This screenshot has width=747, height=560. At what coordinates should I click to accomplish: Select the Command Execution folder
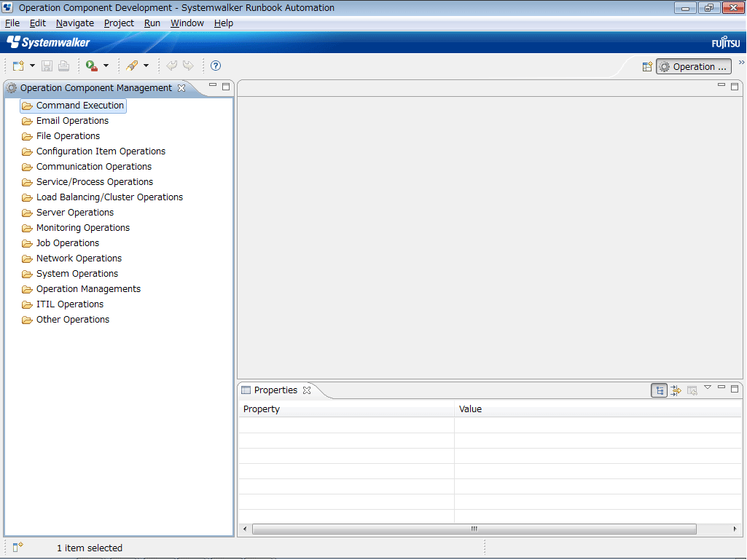(74, 106)
